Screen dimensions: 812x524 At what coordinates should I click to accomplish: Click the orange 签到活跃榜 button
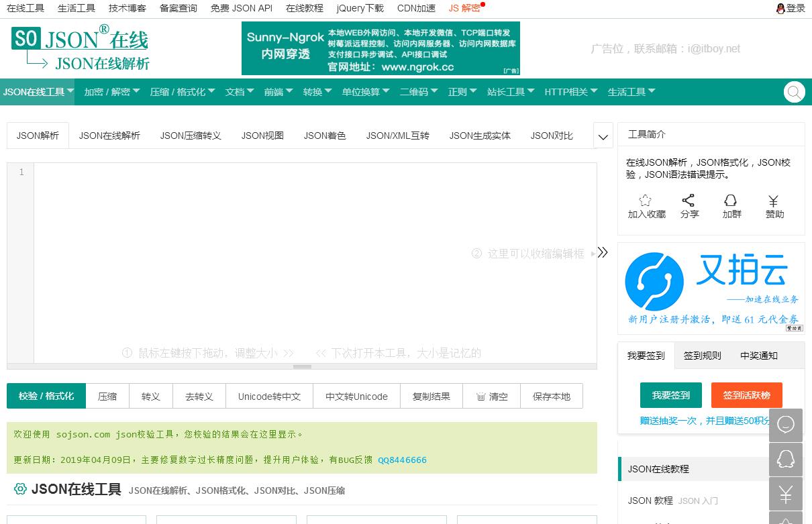click(x=746, y=395)
